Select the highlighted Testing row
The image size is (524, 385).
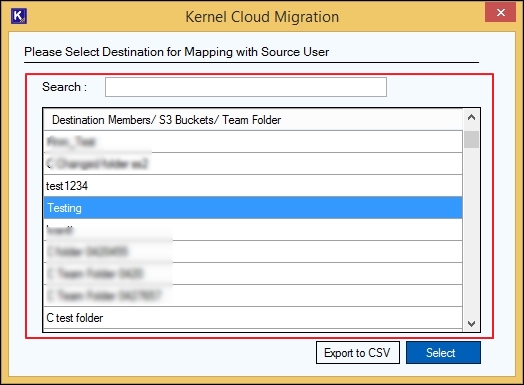click(x=253, y=208)
